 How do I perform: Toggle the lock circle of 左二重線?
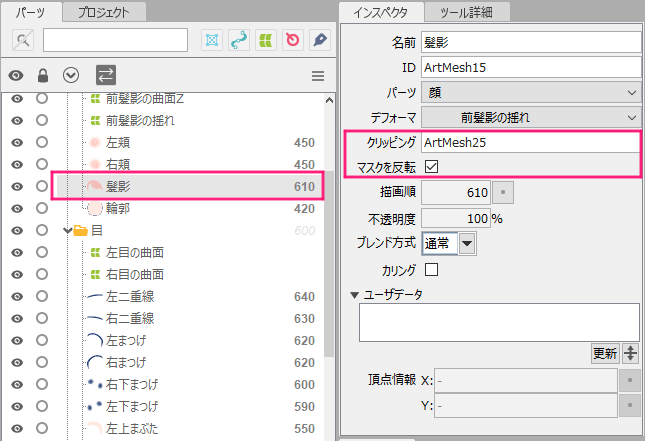tap(42, 296)
